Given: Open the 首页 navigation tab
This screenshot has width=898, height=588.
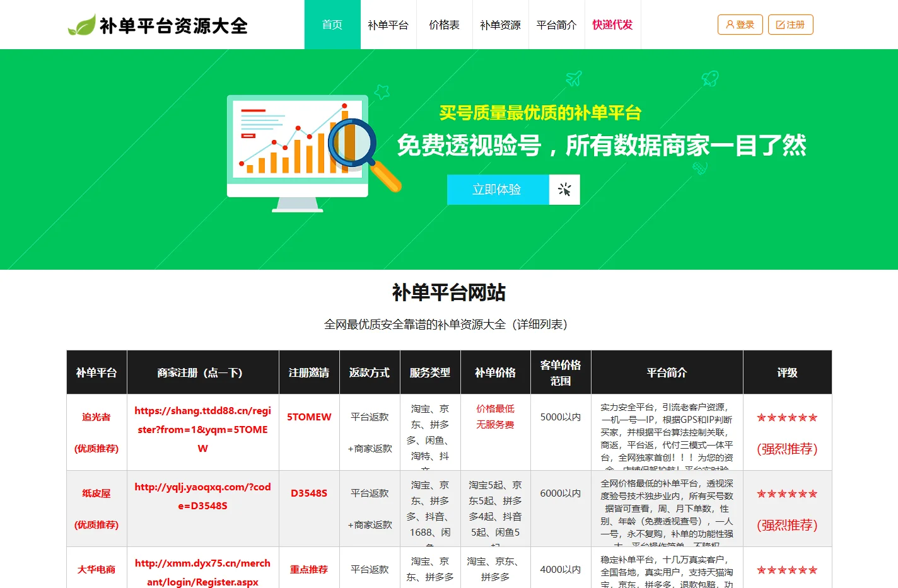Looking at the screenshot, I should [332, 25].
